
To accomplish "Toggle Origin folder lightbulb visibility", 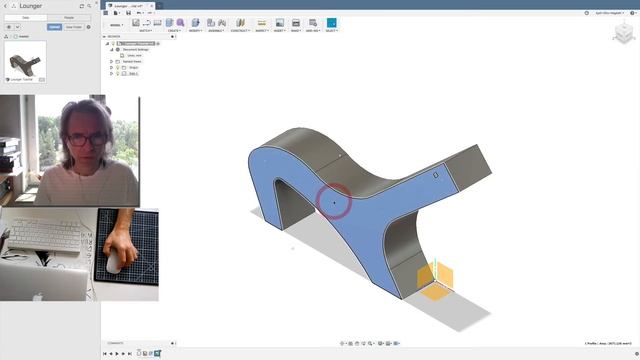I will tap(118, 67).
